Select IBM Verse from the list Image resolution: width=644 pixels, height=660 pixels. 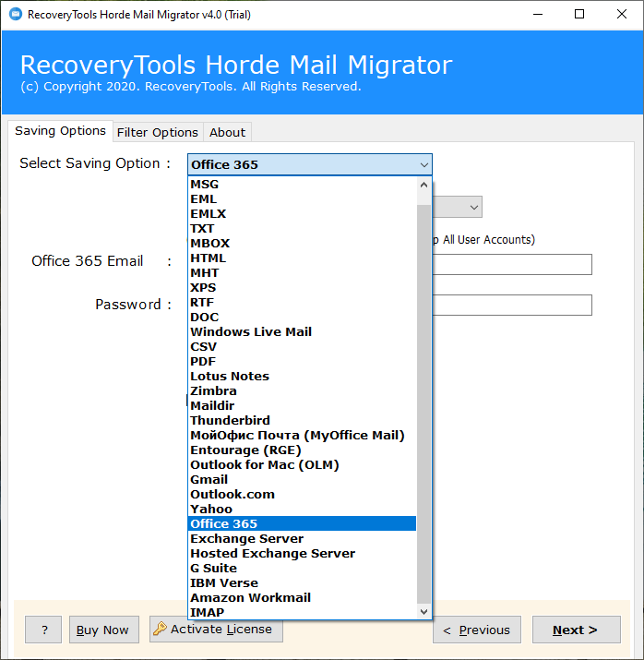(302, 582)
